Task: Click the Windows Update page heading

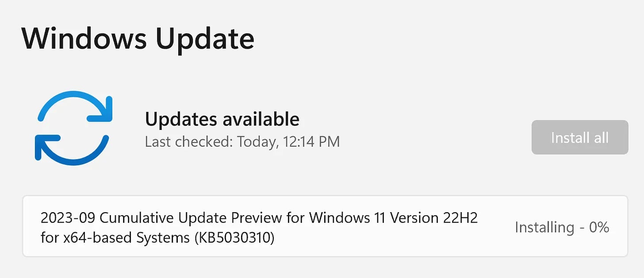Action: coord(138,38)
